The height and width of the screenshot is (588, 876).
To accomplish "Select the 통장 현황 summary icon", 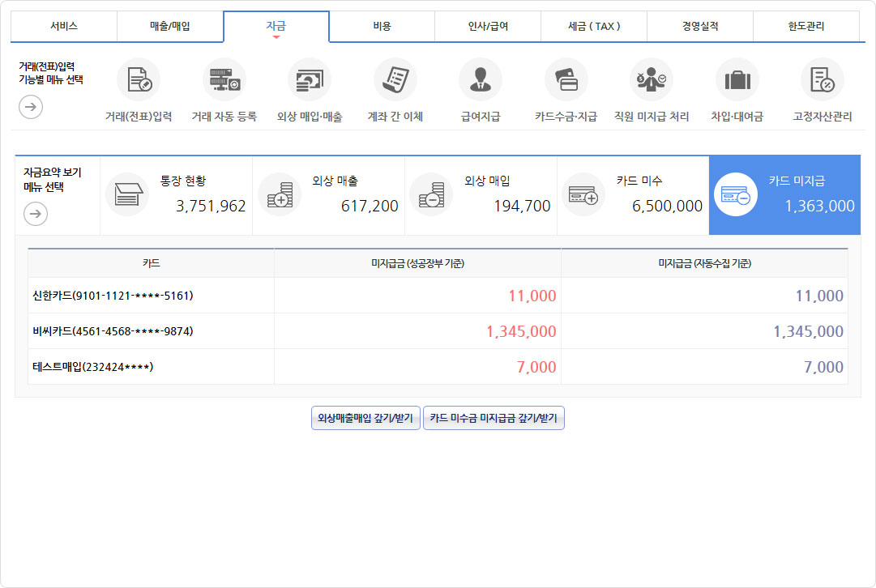I will point(127,194).
